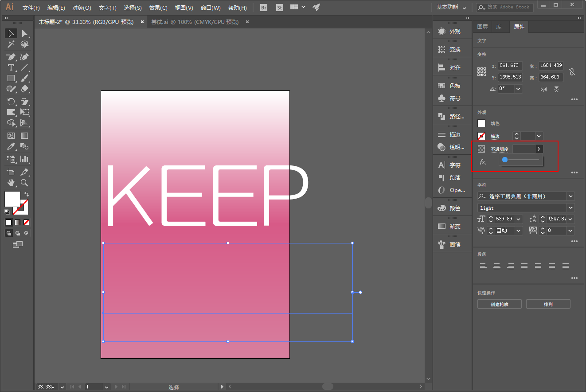Viewport: 586px width, 392px height.
Task: Open the Light font style dropdown
Action: click(571, 208)
